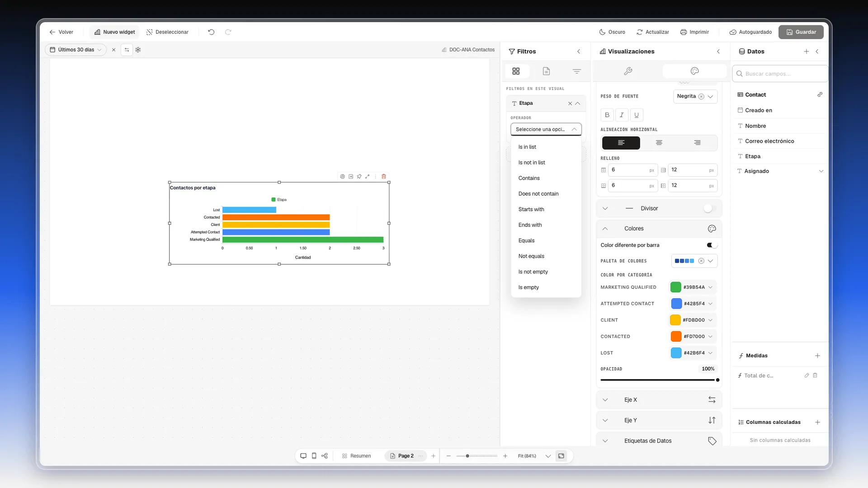The image size is (868, 488).
Task: Click the redo arrow icon
Action: 228,32
